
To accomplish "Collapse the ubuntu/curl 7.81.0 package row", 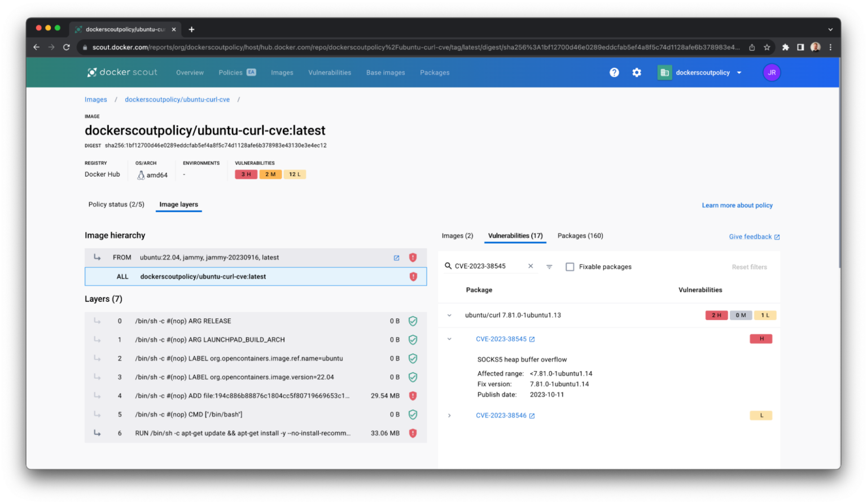I will [449, 315].
